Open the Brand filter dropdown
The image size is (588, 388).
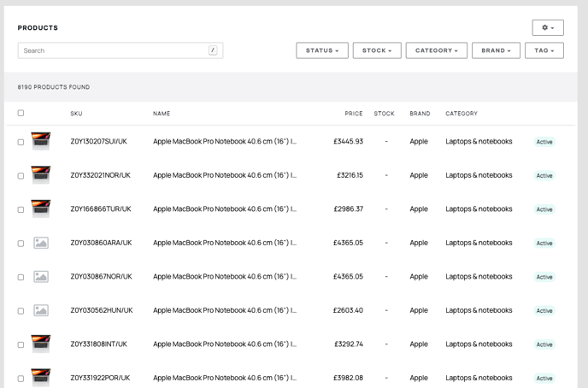[x=496, y=50]
